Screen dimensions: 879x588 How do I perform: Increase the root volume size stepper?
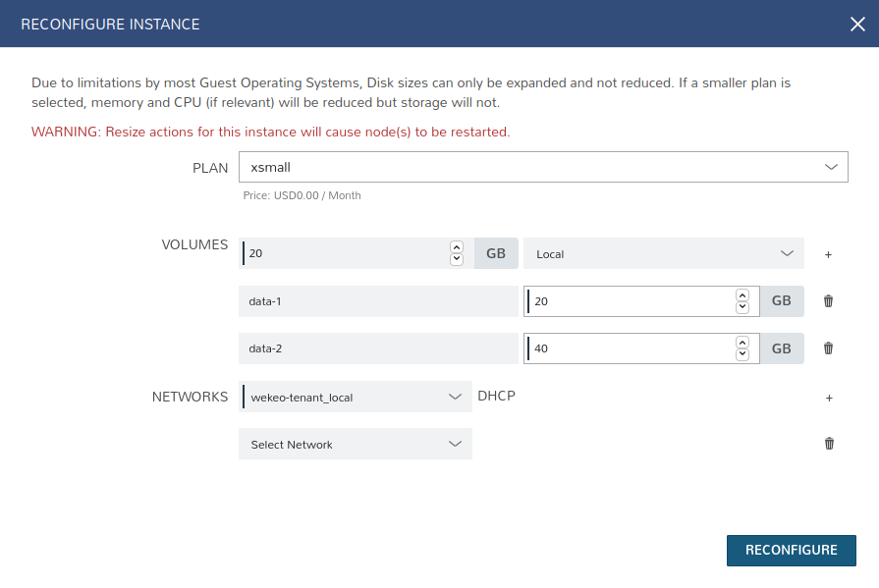(x=457, y=247)
